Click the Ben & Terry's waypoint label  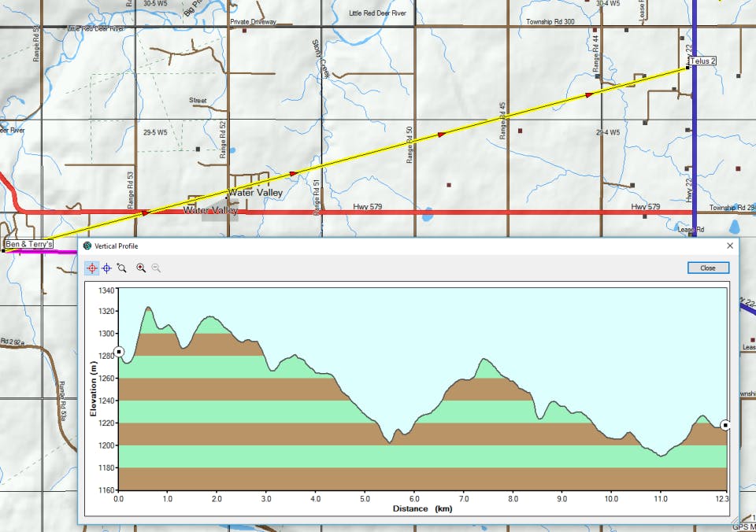(29, 244)
